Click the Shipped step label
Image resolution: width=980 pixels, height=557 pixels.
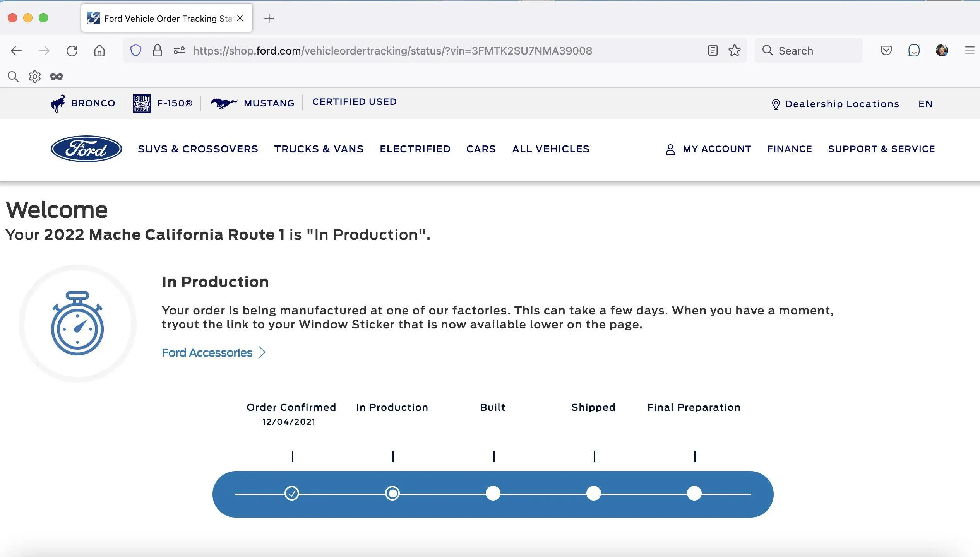(x=593, y=407)
